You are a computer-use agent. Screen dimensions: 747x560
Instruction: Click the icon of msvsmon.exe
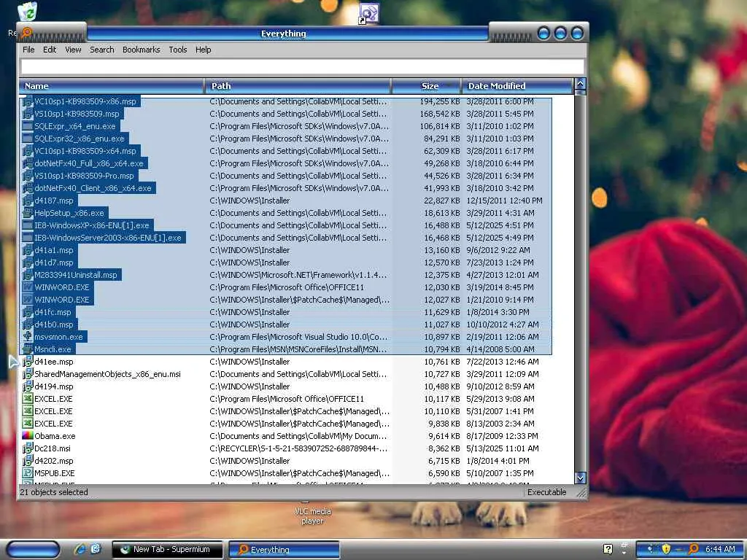tap(28, 337)
